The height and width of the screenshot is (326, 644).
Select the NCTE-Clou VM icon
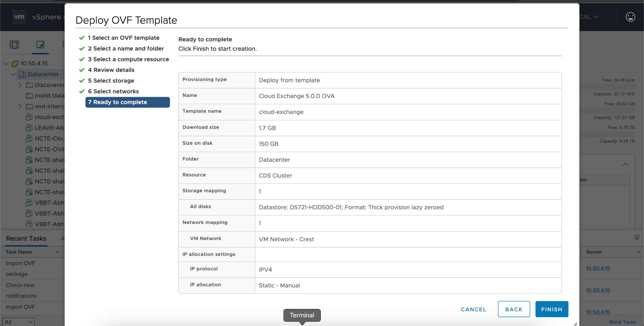[x=29, y=139]
